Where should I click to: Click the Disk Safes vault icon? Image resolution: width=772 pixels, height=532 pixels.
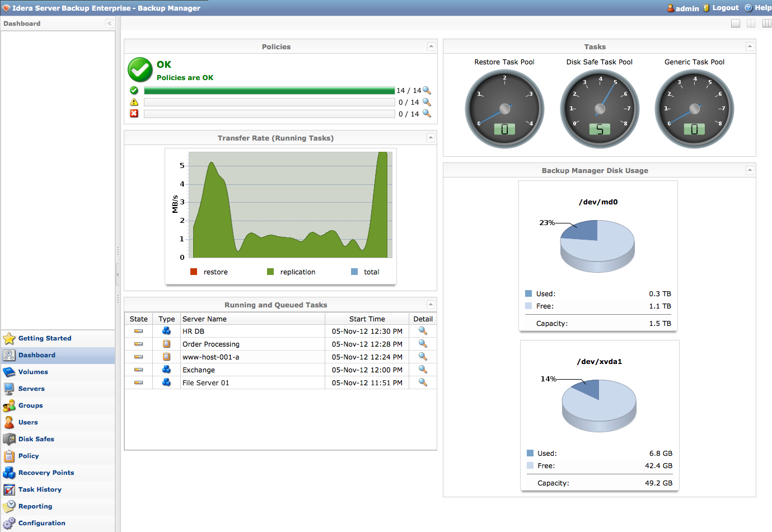tap(9, 439)
